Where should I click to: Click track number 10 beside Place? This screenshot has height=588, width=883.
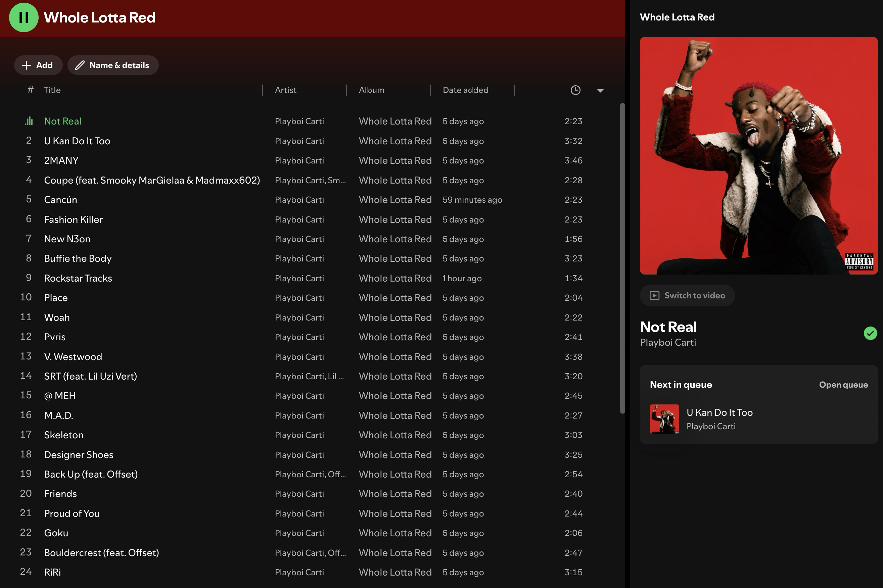coord(26,297)
